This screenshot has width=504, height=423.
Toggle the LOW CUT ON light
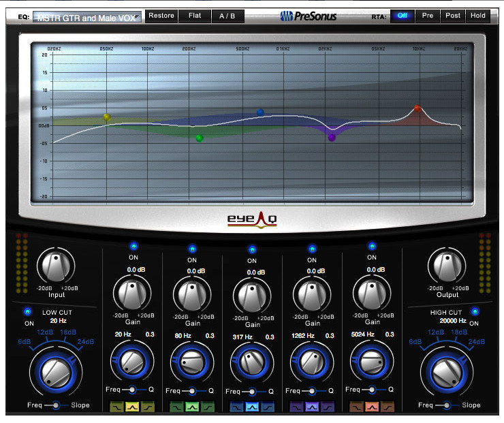pyautogui.click(x=28, y=311)
